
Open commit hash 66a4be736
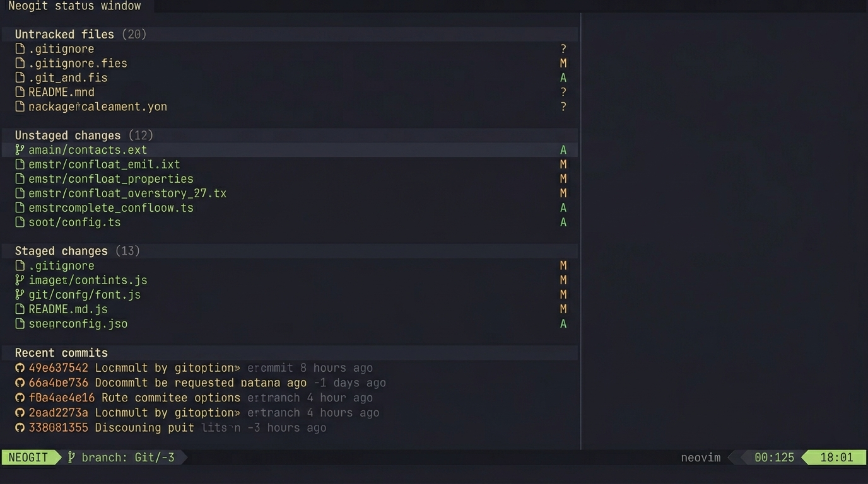pyautogui.click(x=58, y=383)
